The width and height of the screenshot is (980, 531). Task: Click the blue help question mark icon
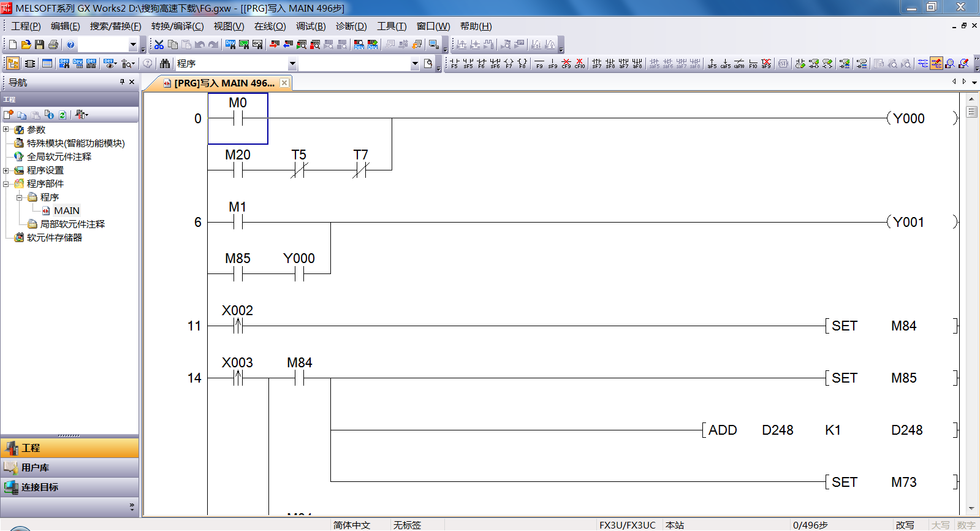[x=70, y=45]
